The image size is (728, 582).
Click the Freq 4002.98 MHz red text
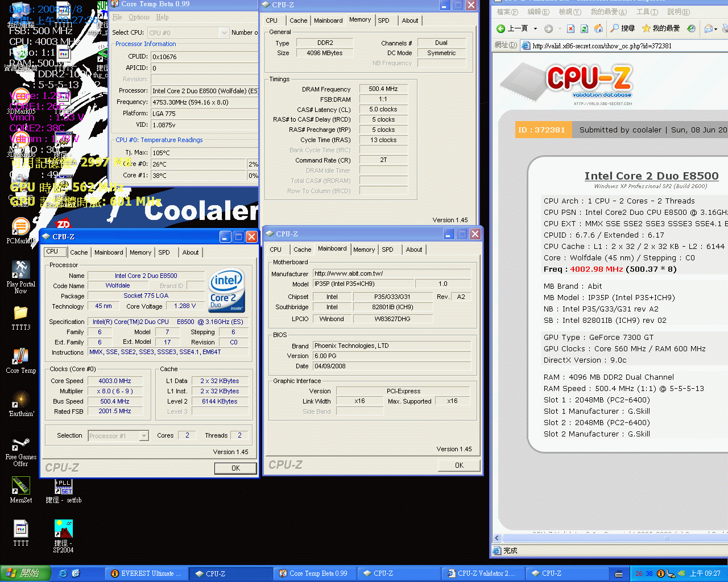click(596, 269)
